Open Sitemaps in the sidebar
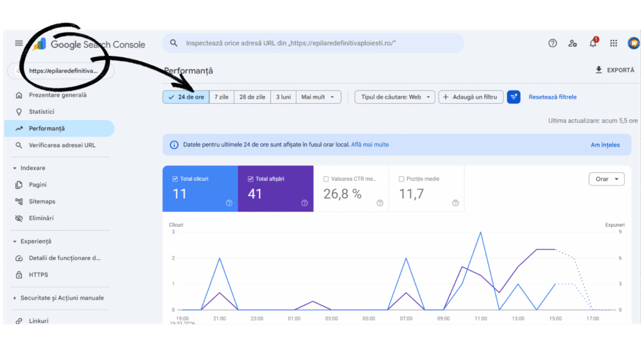 (42, 202)
